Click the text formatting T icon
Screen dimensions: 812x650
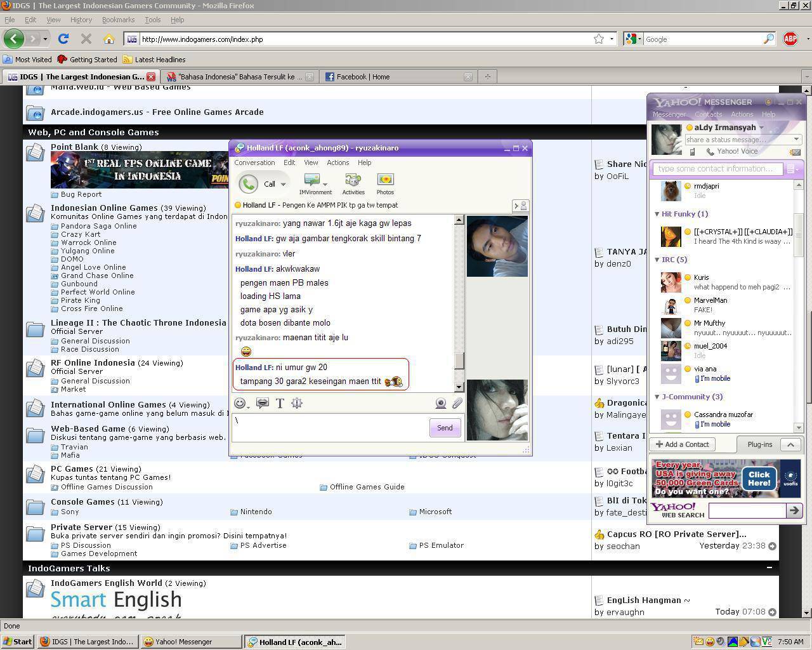280,403
